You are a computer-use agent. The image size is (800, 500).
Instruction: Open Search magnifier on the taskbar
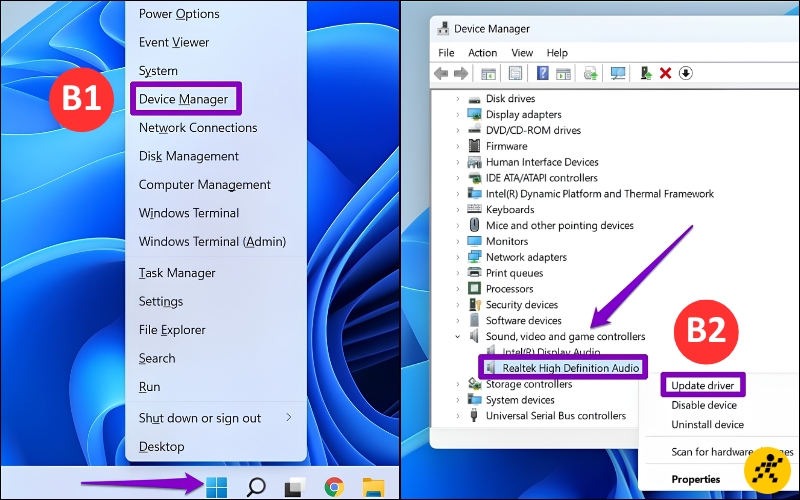256,487
